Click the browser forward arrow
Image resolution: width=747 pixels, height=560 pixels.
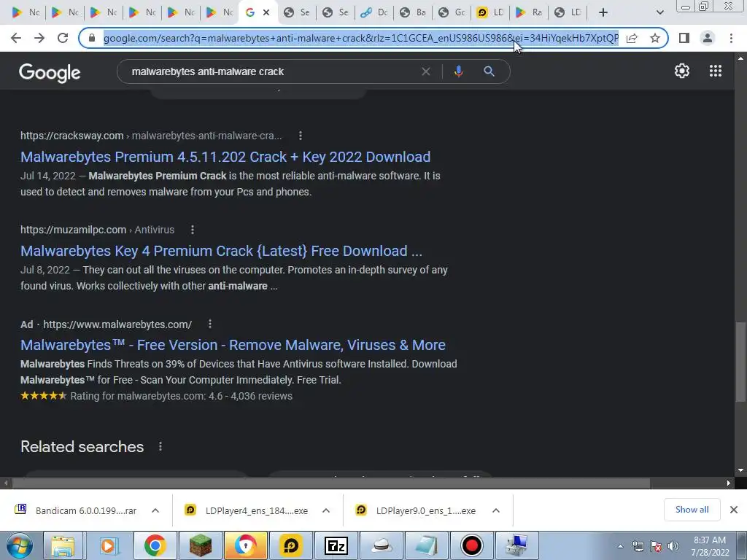[39, 38]
